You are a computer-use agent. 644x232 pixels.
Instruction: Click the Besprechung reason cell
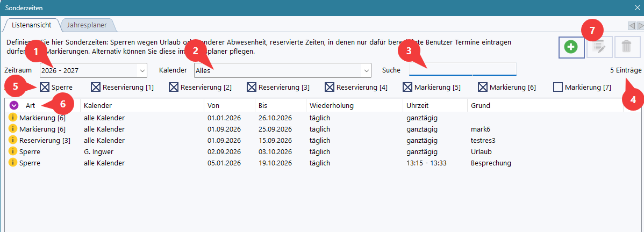(x=491, y=163)
